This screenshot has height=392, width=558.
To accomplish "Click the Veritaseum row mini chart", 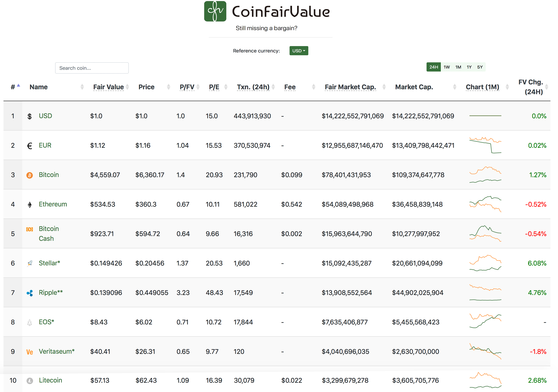I will (485, 351).
